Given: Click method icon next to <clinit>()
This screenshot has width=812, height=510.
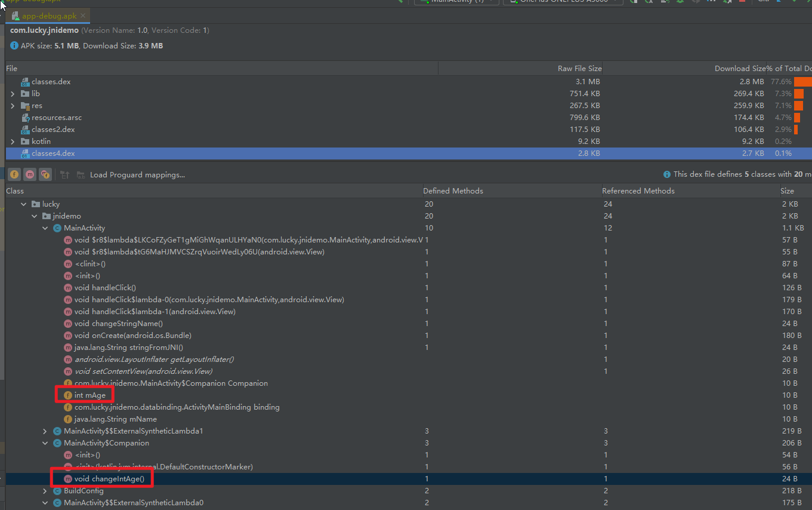Looking at the screenshot, I should (68, 264).
